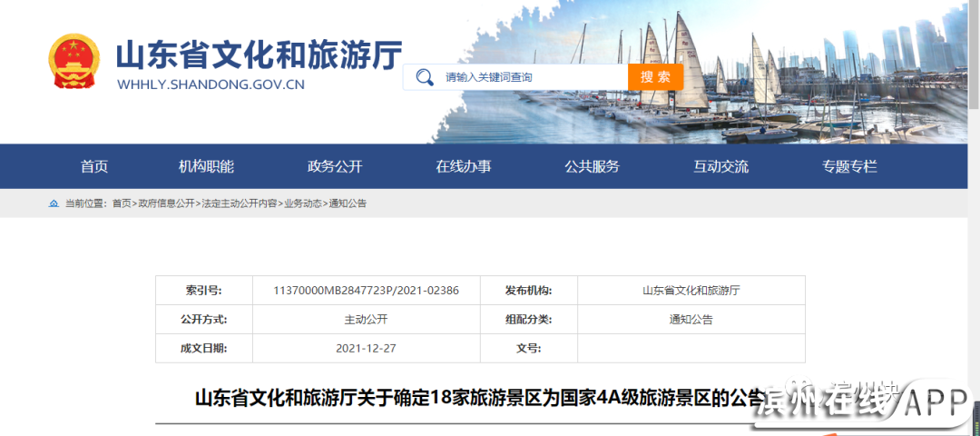Navigate to 通知公告 in the breadcrumb
Viewport: 980px width, 436px height.
click(x=348, y=203)
